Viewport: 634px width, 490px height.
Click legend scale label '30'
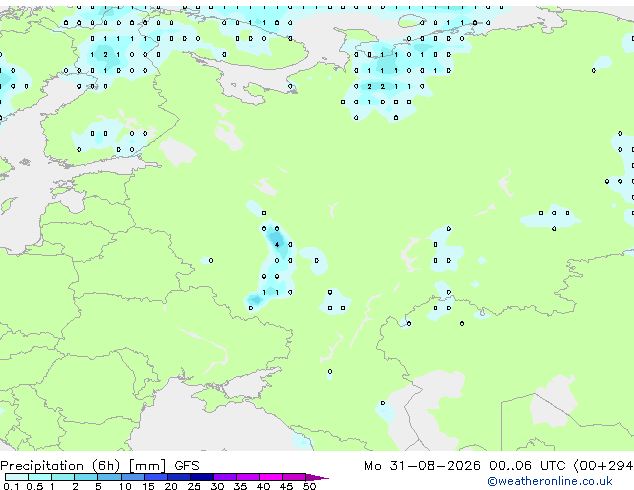pyautogui.click(x=217, y=486)
